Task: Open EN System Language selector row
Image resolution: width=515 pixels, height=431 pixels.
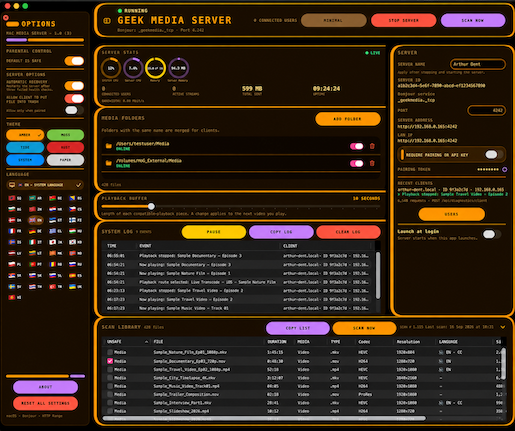Action: pos(45,185)
